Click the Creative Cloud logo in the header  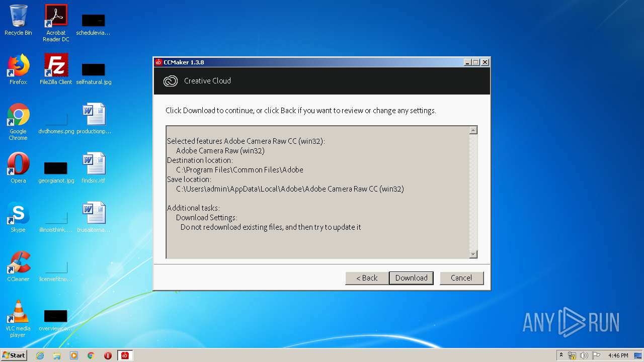coord(171,81)
